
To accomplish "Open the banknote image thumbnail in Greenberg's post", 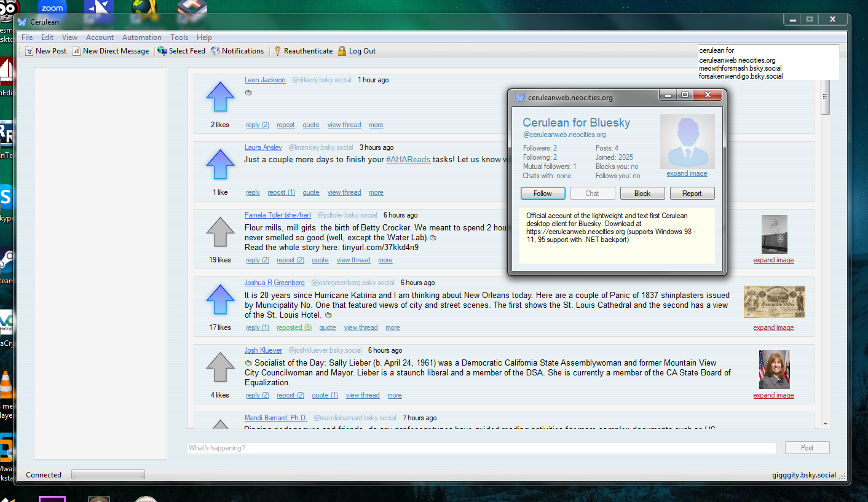I will click(x=774, y=302).
